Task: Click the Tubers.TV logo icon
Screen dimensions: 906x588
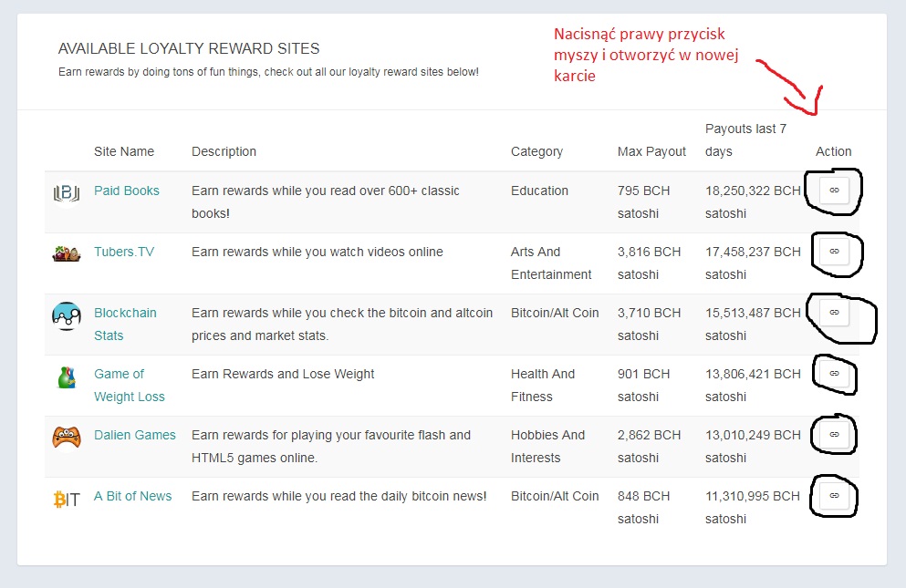Action: coord(67,253)
